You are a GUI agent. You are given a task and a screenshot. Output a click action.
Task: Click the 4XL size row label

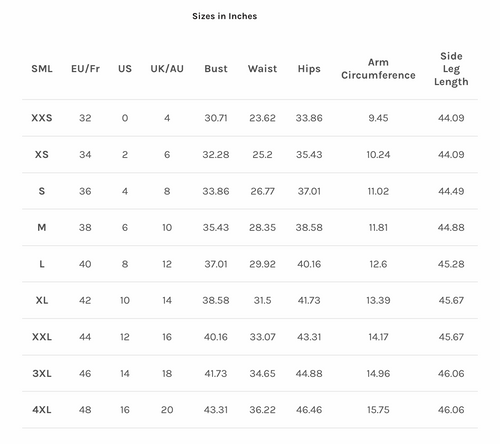click(42, 410)
